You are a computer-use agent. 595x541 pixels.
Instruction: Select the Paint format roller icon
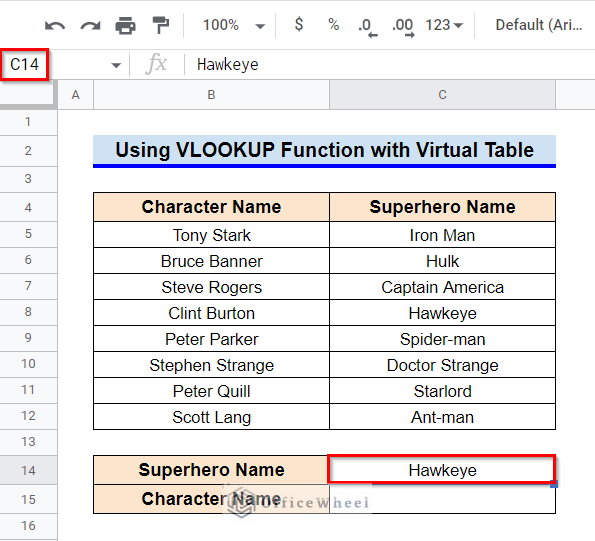(161, 25)
